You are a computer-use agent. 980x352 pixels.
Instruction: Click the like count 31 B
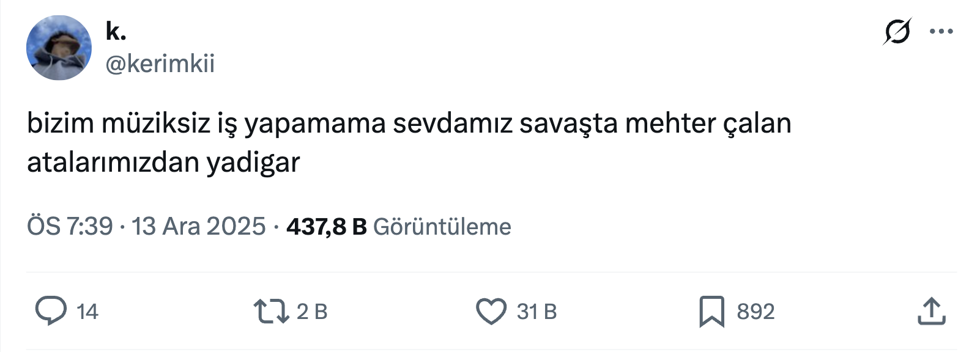(x=536, y=312)
